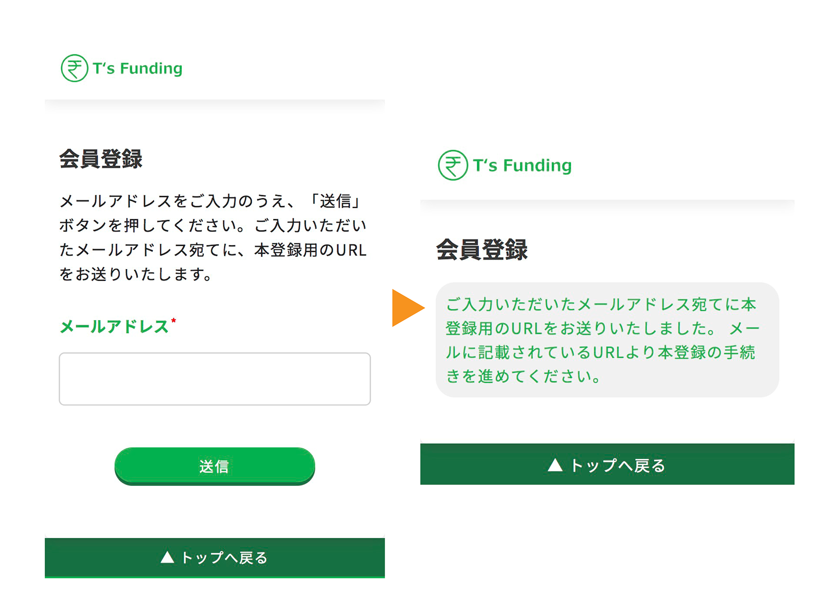Image resolution: width=840 pixels, height=616 pixels.
Task: Click the 「送信」 word in the instruction paragraph
Action: click(x=335, y=201)
